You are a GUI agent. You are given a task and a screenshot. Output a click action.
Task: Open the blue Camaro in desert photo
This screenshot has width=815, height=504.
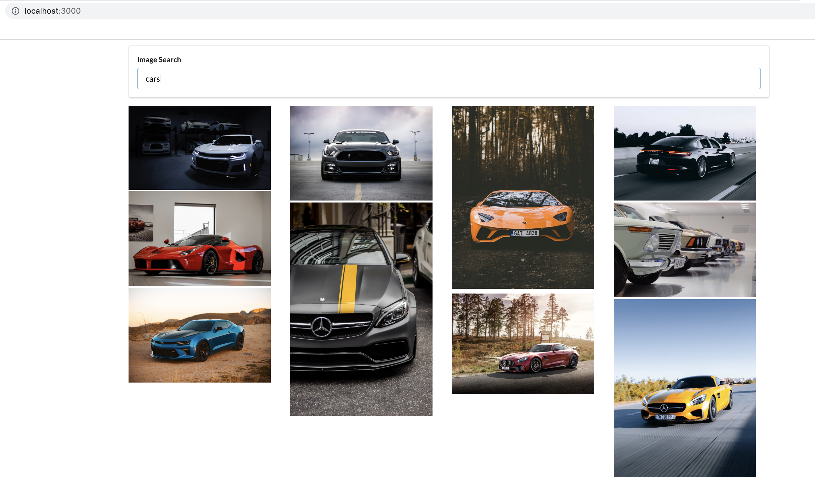coord(200,335)
